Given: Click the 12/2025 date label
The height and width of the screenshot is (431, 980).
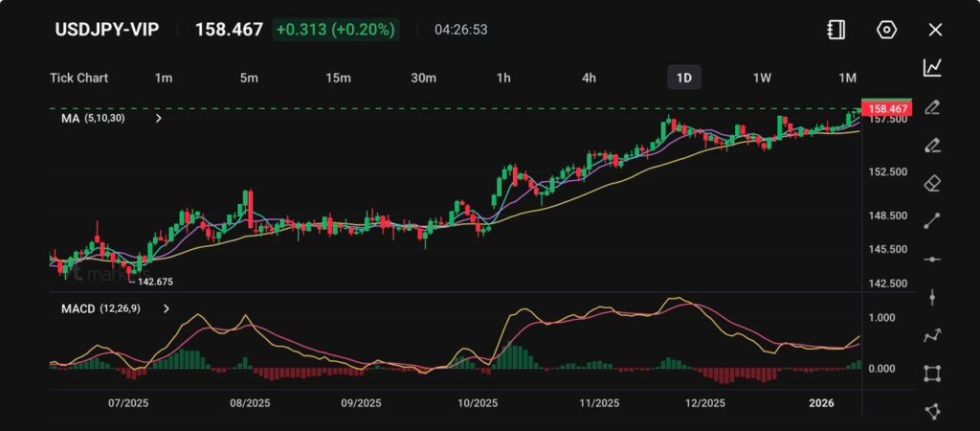Looking at the screenshot, I should coord(704,403).
